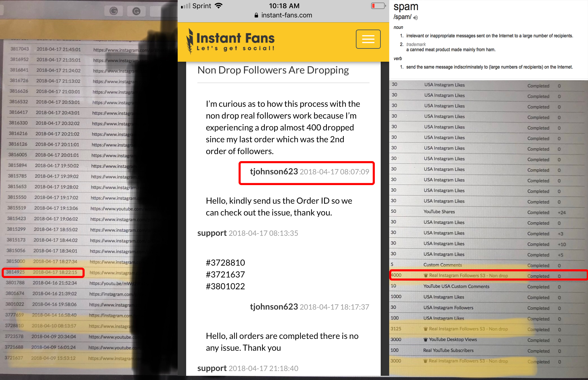
Task: Click the YouTube USA Custom Comments service
Action: pos(456,286)
